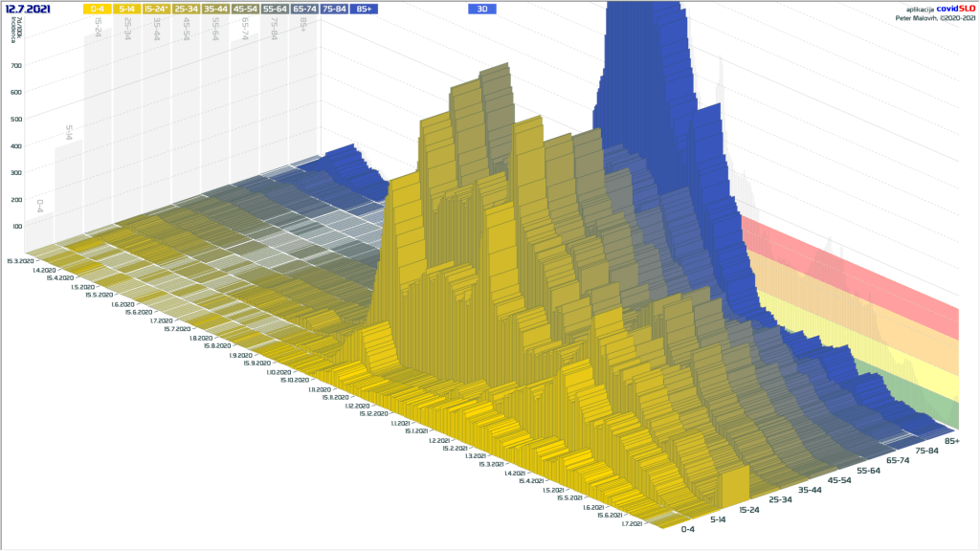Toggle the 45-54 age group button
This screenshot has width=980, height=551.
[246, 9]
